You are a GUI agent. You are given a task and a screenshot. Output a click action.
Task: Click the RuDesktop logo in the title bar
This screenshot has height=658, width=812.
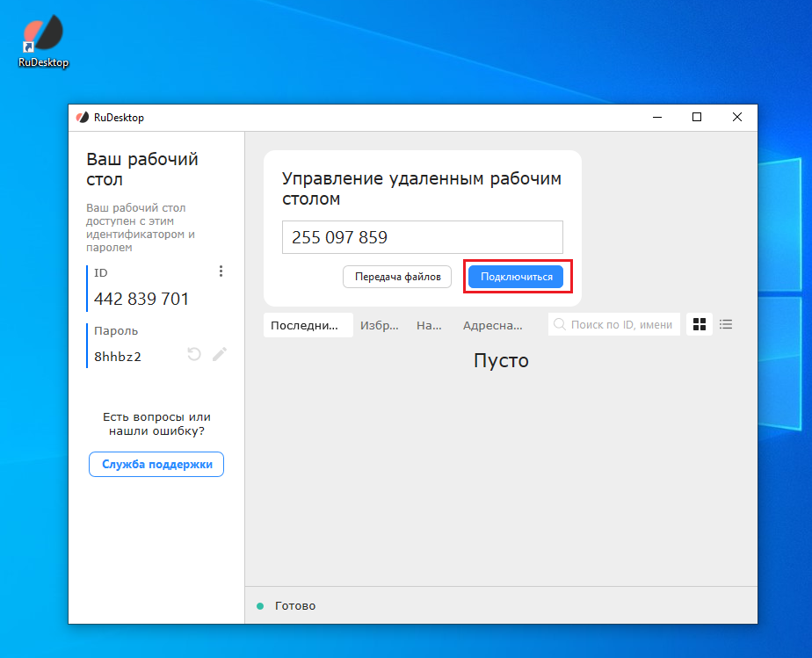tap(82, 117)
